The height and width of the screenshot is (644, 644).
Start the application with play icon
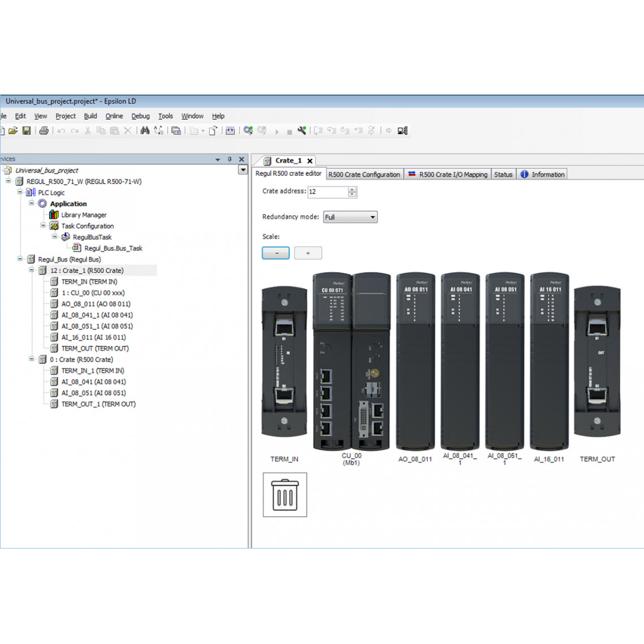coord(277,132)
